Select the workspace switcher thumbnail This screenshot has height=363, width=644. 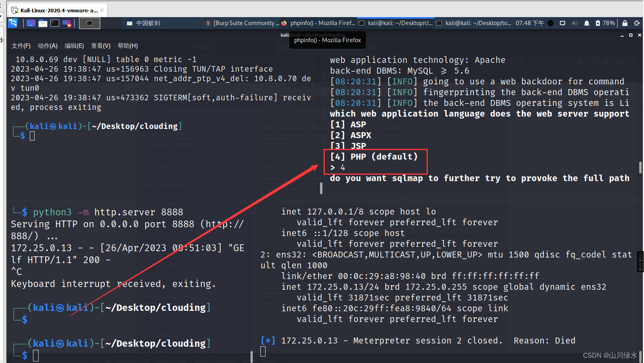pos(89,23)
